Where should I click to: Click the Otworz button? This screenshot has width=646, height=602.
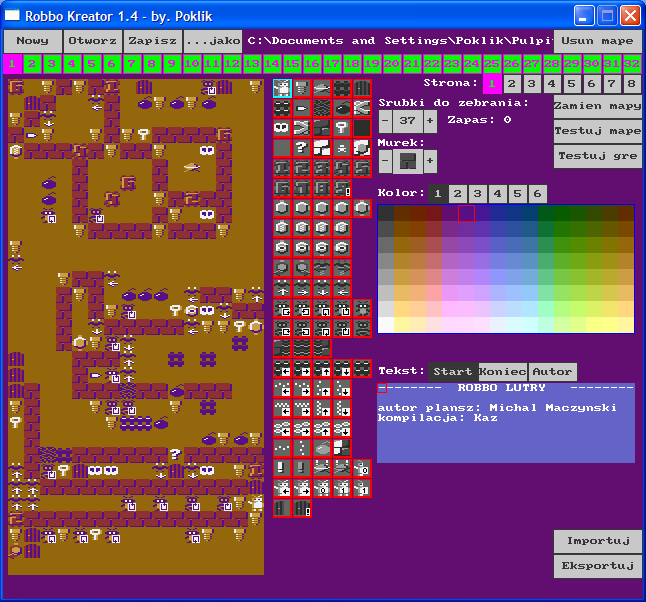[93, 41]
